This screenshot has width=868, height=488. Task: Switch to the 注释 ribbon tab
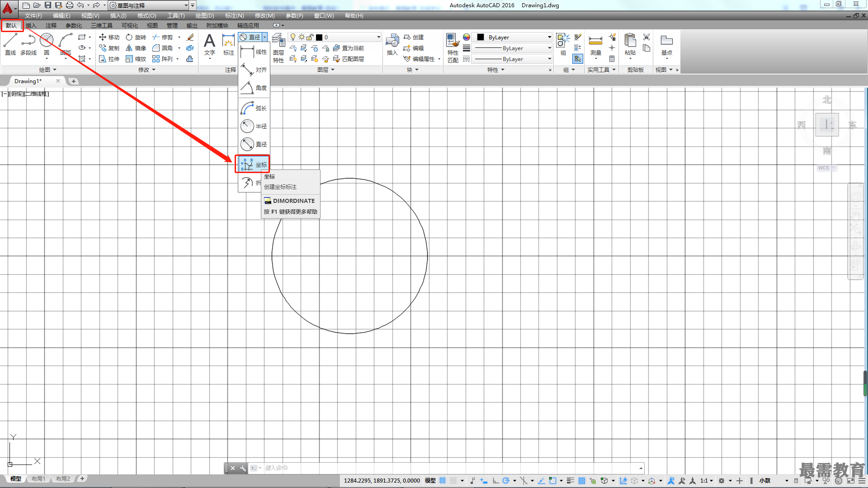pos(51,26)
